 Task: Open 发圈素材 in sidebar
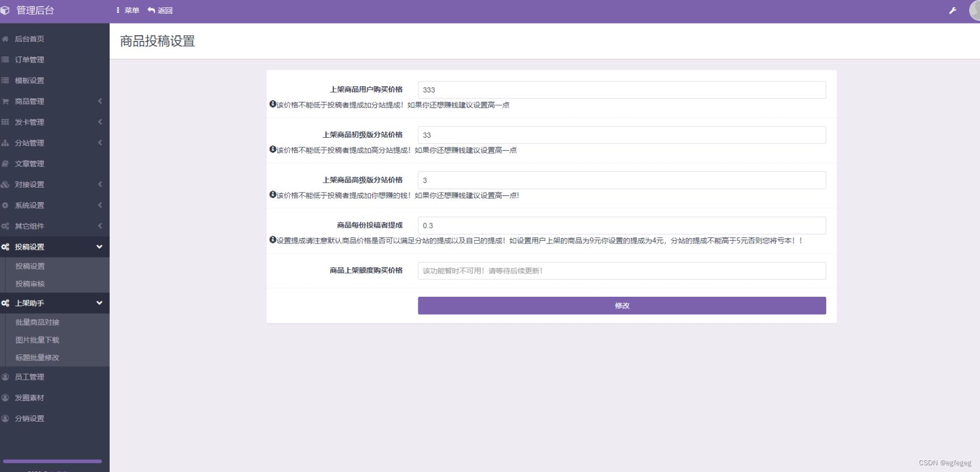tap(30, 398)
